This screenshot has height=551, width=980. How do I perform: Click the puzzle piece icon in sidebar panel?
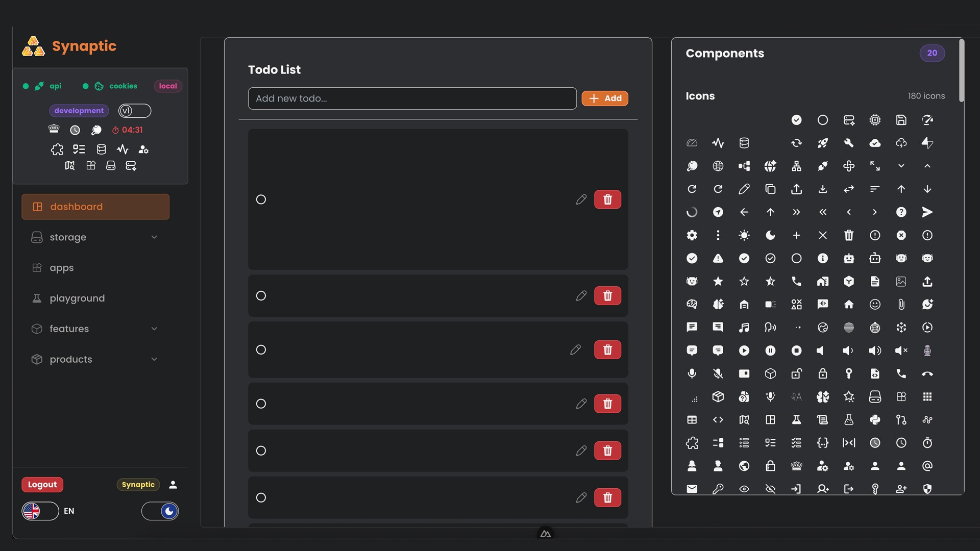point(57,149)
